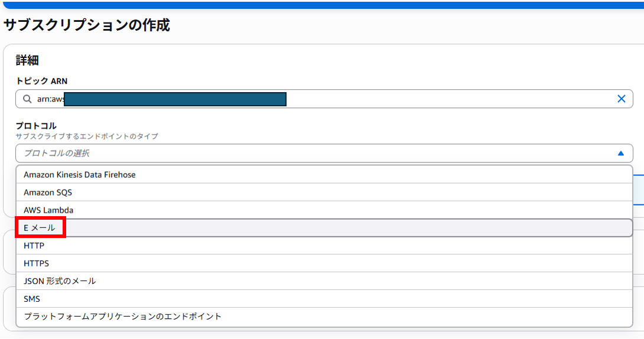Choose Amazon SQS from the protocol list
The width and height of the screenshot is (644, 339).
(324, 192)
